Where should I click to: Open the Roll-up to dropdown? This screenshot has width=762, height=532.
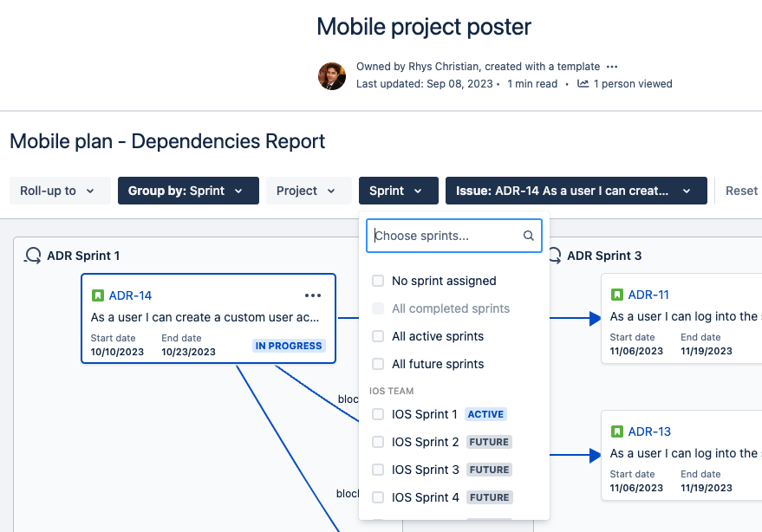59,191
